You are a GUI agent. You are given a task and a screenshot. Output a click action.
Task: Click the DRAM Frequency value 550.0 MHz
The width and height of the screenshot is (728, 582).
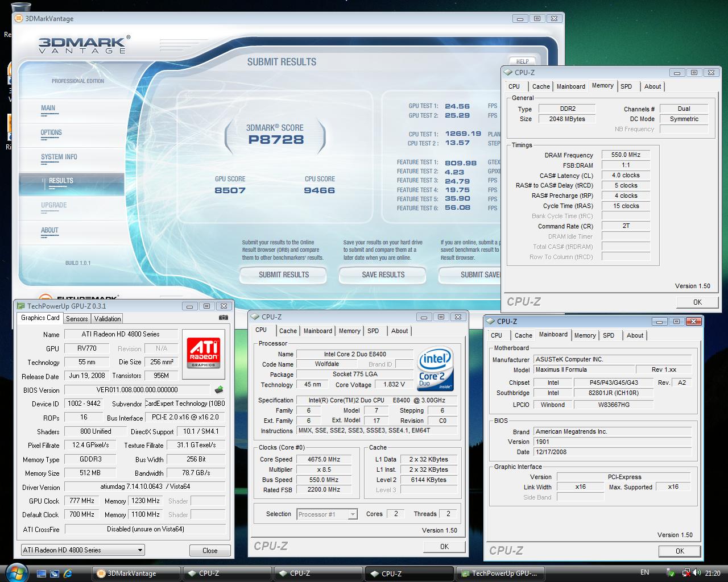click(x=626, y=155)
